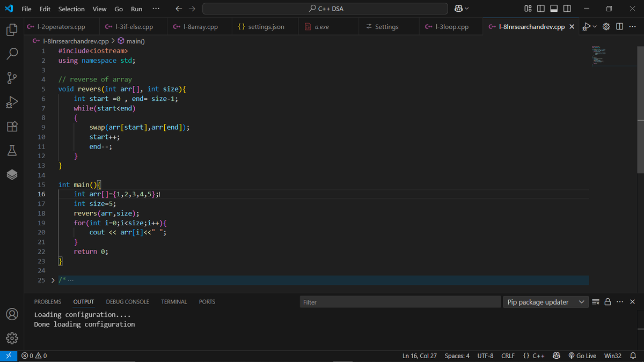Click the gear icon in editor actions
The width and height of the screenshot is (644, 362).
[607, 27]
